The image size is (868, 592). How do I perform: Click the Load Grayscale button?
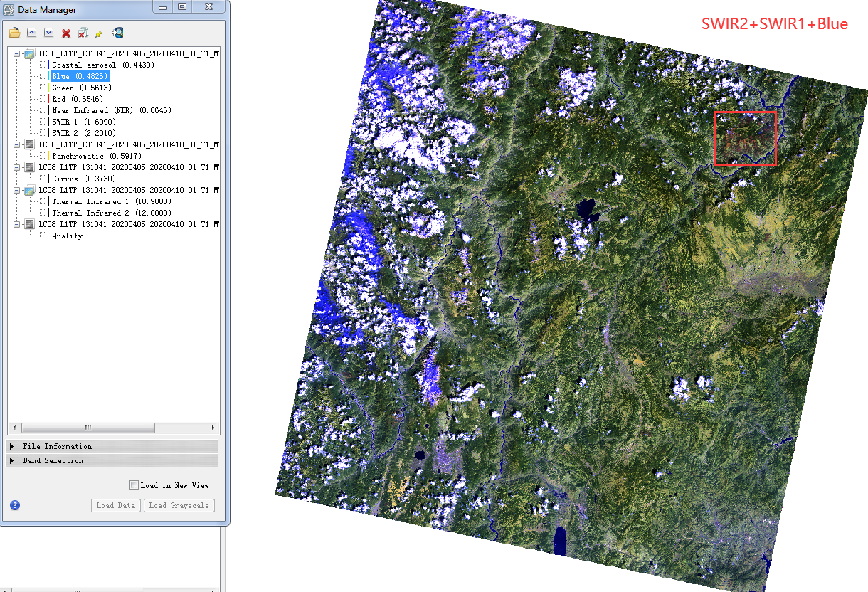pos(179,505)
